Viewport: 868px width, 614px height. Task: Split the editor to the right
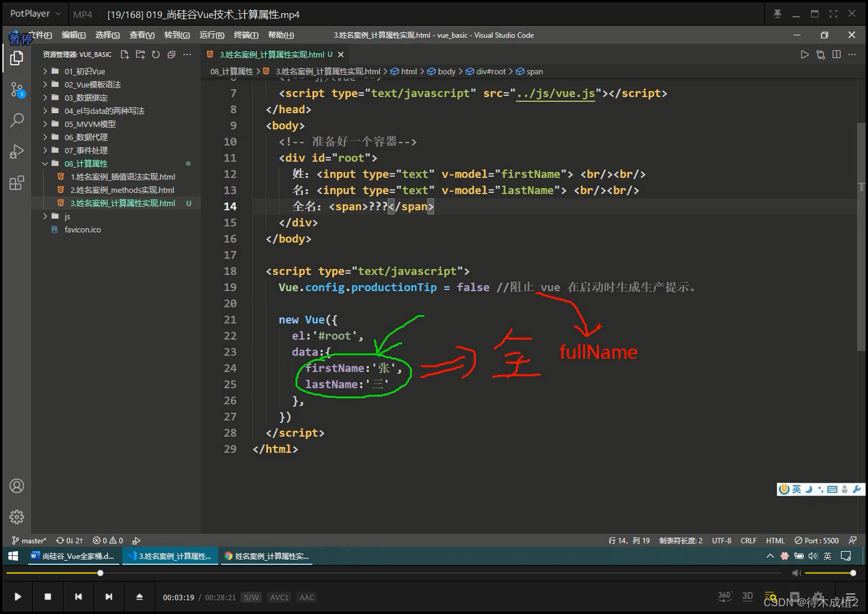click(836, 55)
